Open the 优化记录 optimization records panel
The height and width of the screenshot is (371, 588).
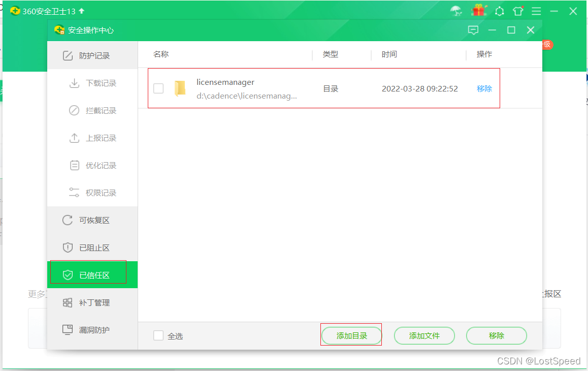75,165
